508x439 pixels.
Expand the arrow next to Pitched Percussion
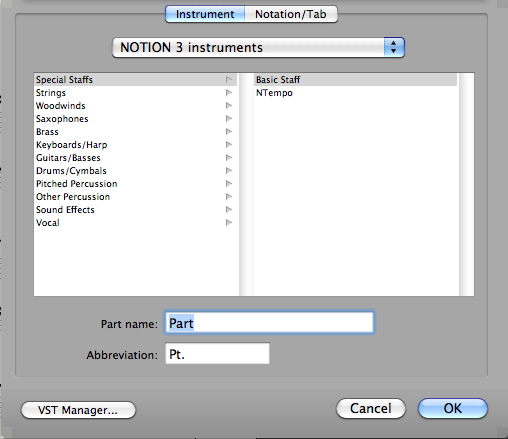click(229, 184)
